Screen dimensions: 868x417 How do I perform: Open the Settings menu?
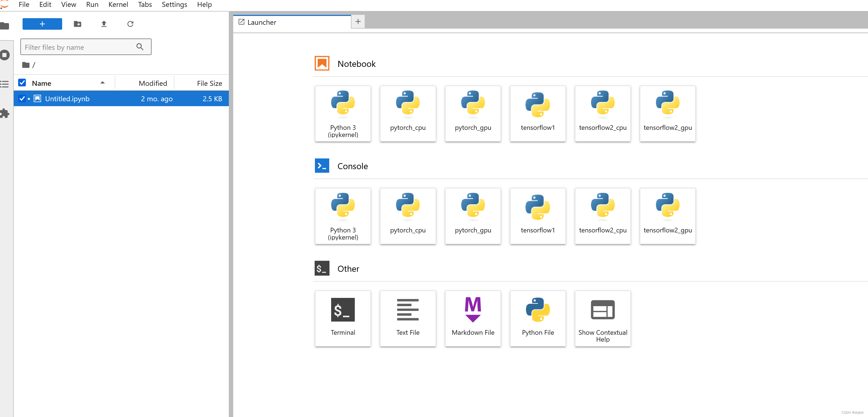[x=174, y=5]
